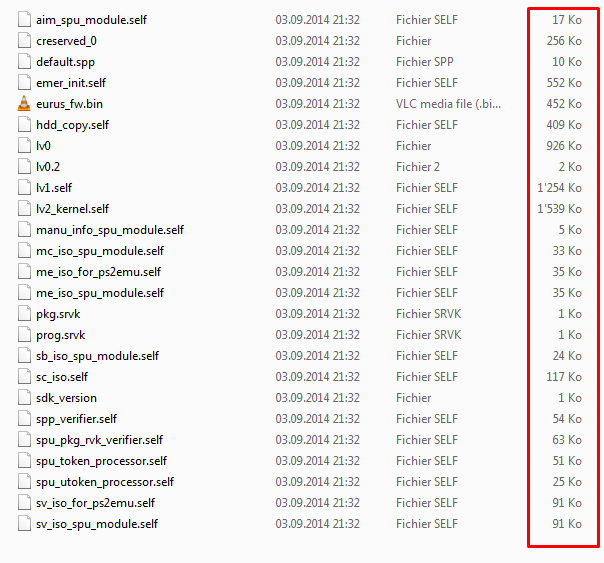Select the file icon next to aim_spu_module.self

pos(24,20)
